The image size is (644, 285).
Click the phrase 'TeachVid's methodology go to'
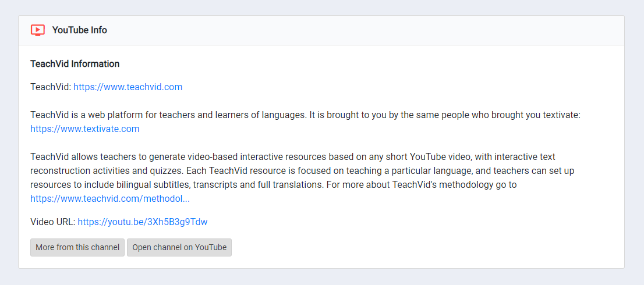(454, 185)
